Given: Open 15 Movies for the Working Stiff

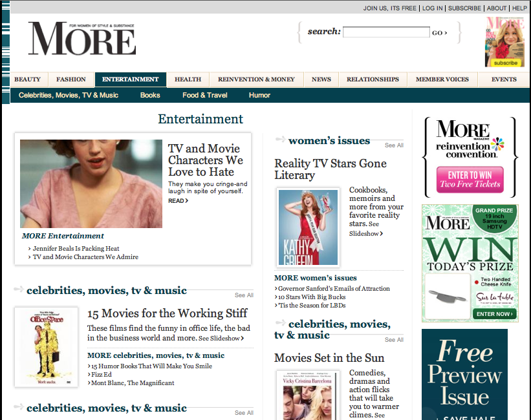Looking at the screenshot, I should (168, 313).
